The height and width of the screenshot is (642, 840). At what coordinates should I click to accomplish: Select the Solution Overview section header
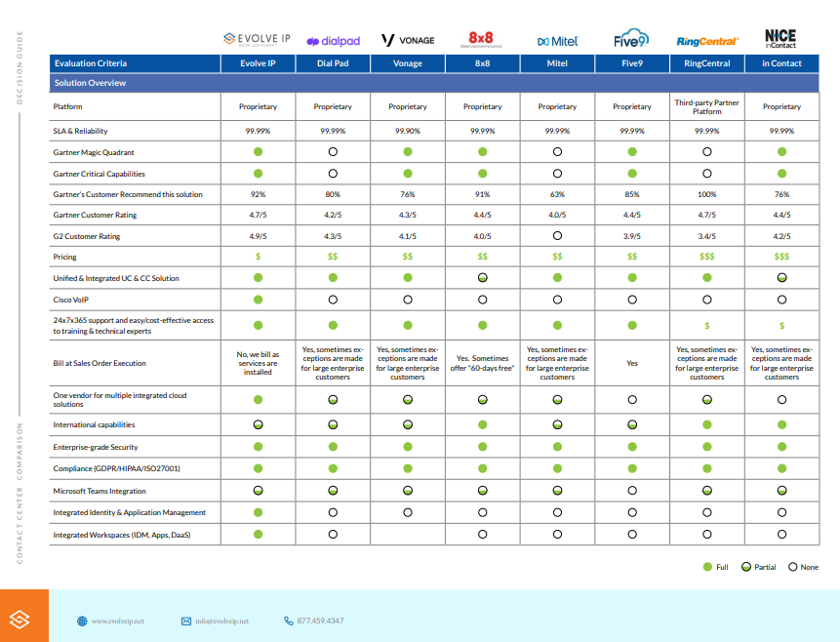[x=434, y=83]
